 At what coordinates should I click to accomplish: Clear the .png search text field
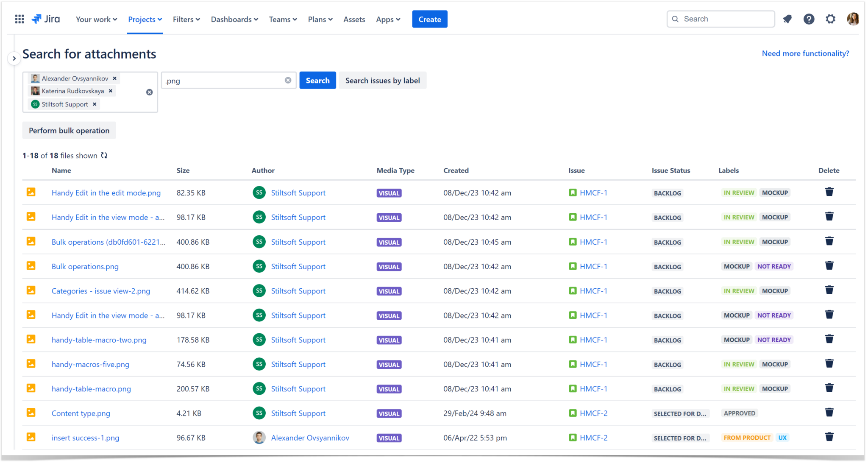[288, 80]
